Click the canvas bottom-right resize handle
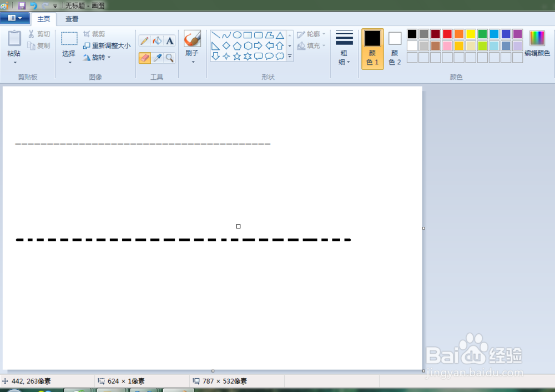555x392 pixels. click(x=423, y=371)
